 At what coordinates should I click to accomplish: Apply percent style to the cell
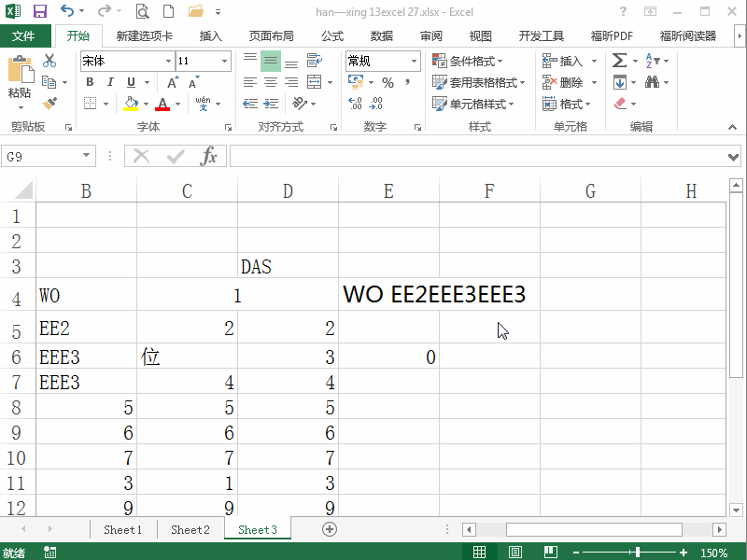[388, 82]
